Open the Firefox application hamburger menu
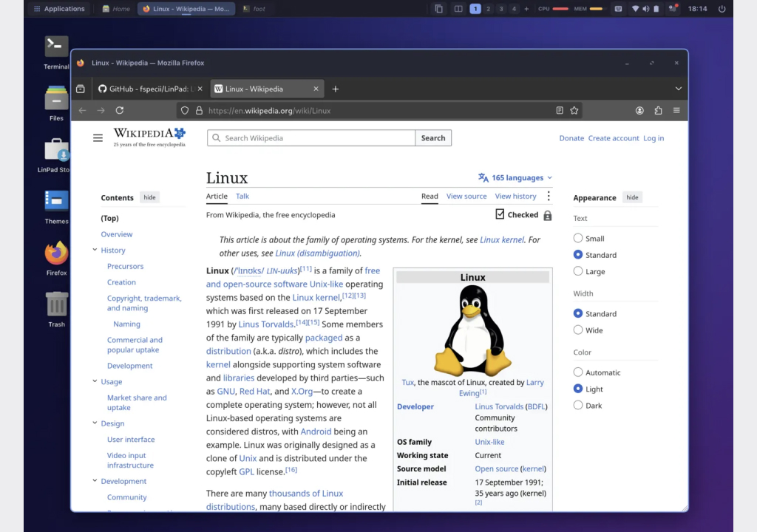 (676, 111)
